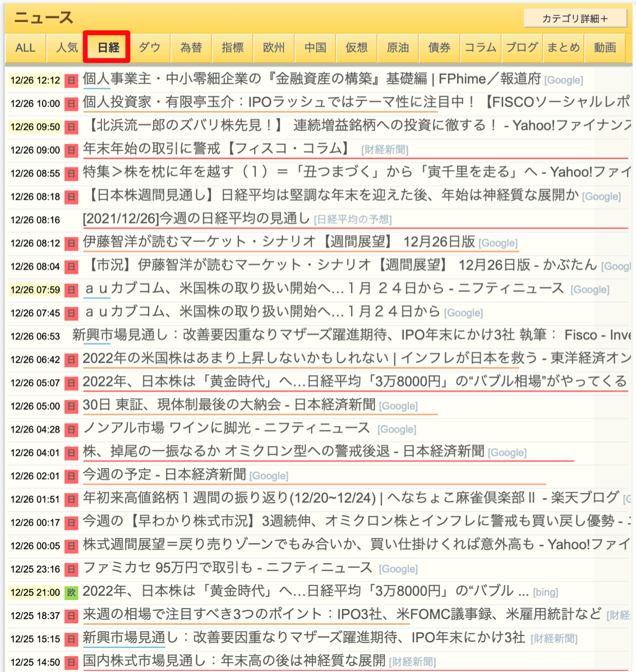The width and height of the screenshot is (636, 672).
Task: Open article 特集＞株を枕に年を越す（１）
Action: point(356,172)
